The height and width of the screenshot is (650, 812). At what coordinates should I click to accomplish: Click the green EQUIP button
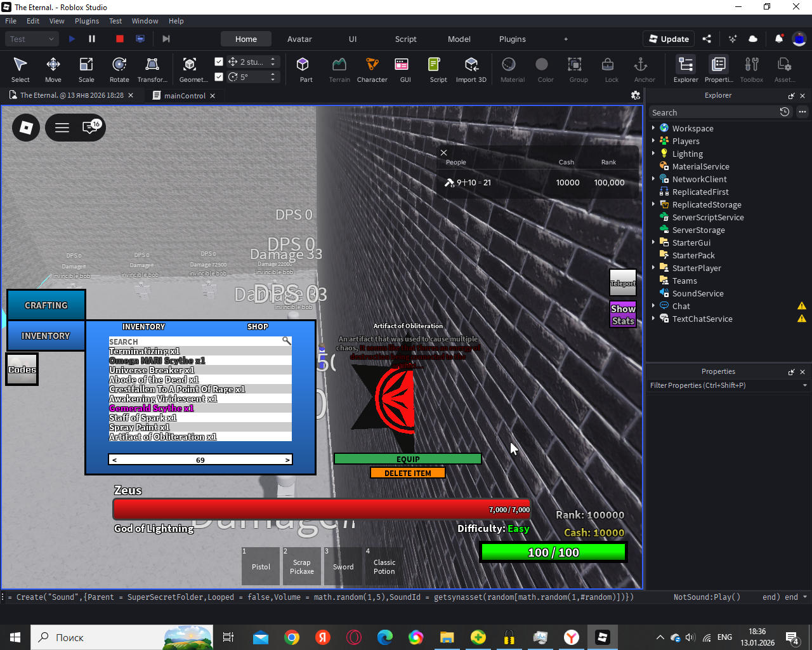(408, 459)
